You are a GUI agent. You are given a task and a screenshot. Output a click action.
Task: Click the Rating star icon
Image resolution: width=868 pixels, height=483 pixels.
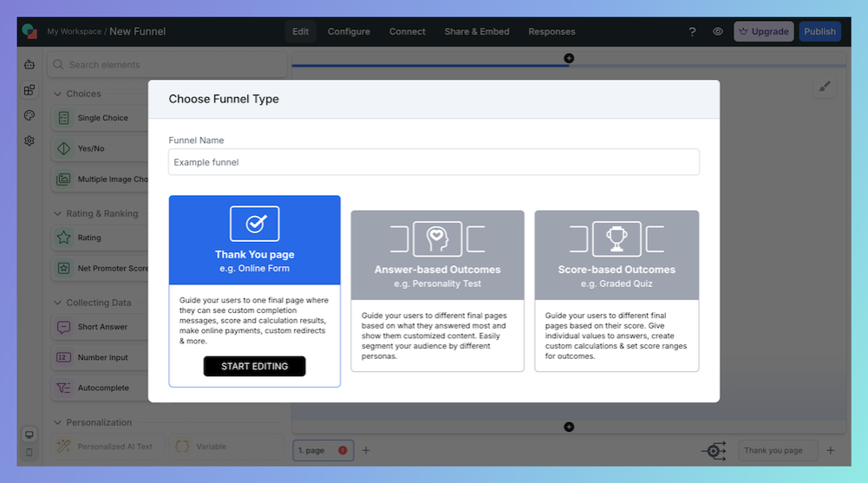(63, 238)
